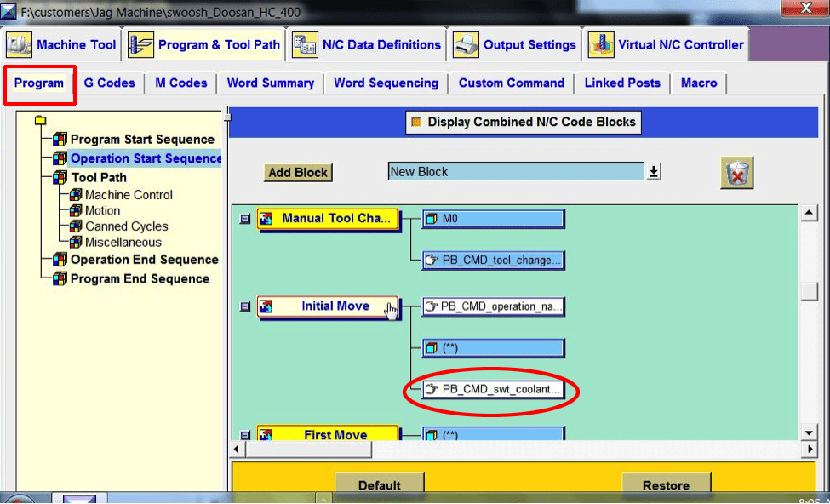Click the Virtual N/C Controller icon
Screen dimensions: 830x504
click(x=601, y=45)
